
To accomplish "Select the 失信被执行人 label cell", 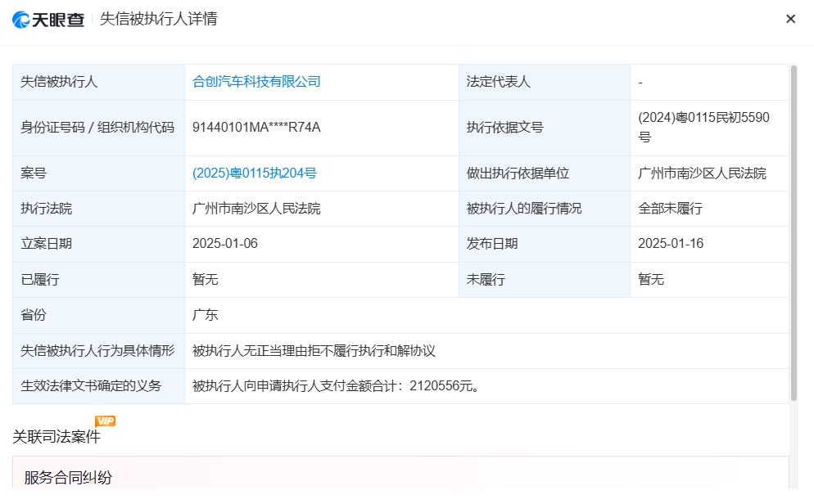I will coord(98,82).
